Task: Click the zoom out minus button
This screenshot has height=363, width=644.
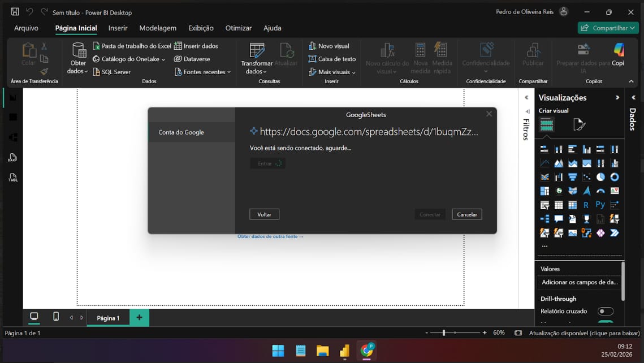Action: coord(427,332)
